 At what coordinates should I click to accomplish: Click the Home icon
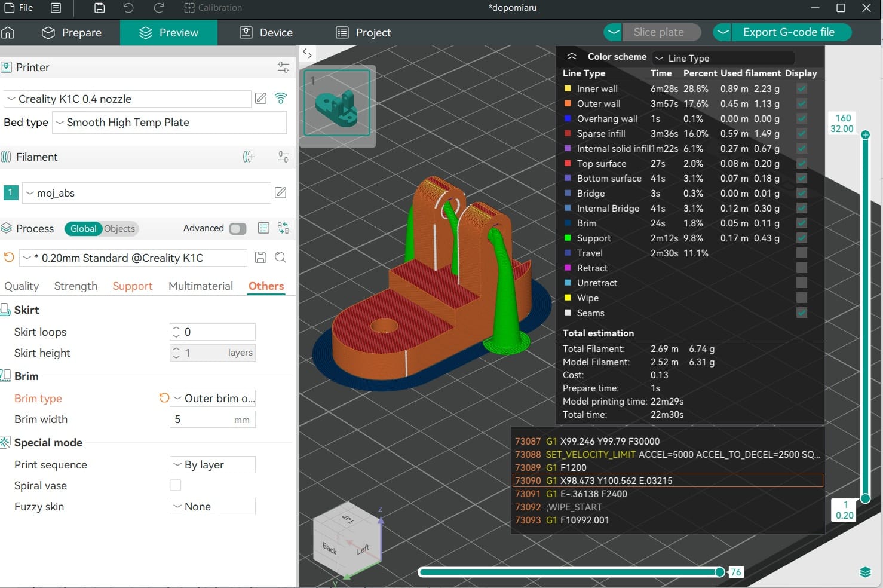8,32
